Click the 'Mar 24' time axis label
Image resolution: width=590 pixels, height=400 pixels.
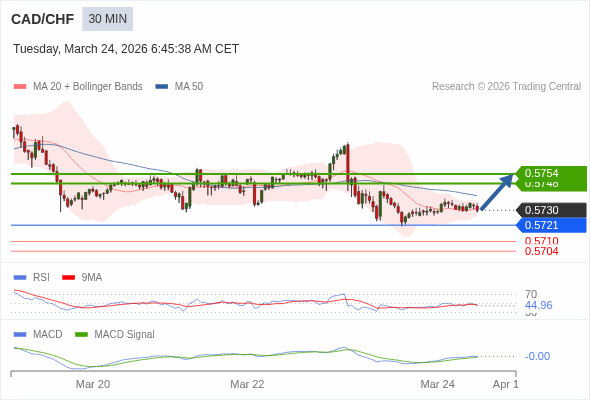[x=438, y=384]
